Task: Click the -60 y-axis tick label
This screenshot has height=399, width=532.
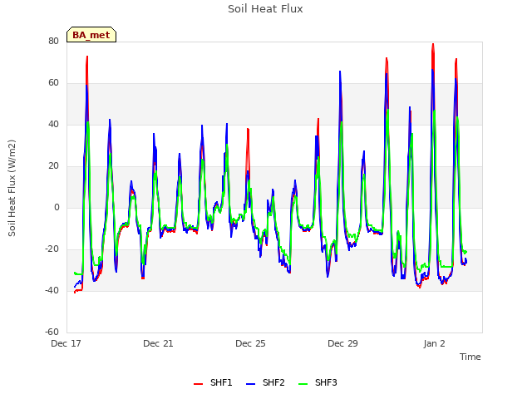Action: pyautogui.click(x=52, y=332)
